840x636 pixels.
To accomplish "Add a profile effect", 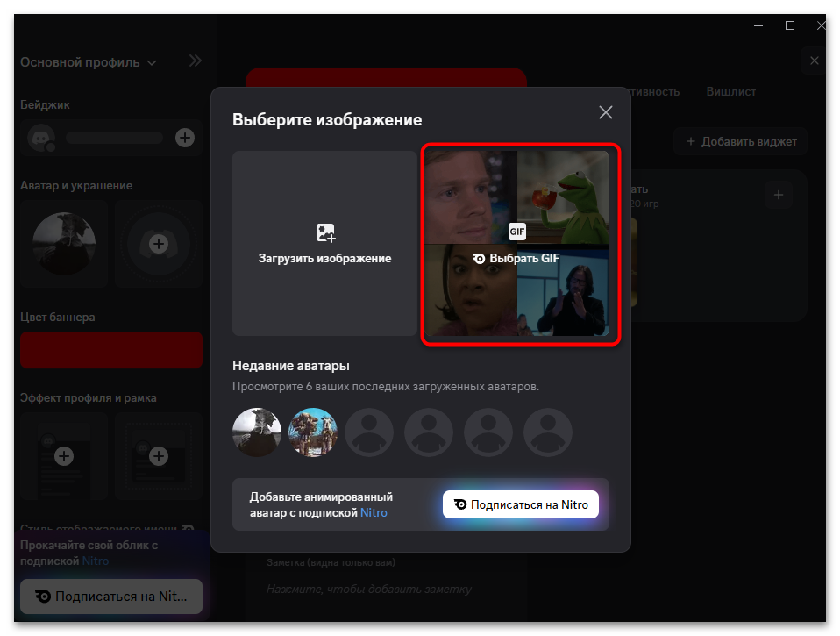I will [x=64, y=456].
